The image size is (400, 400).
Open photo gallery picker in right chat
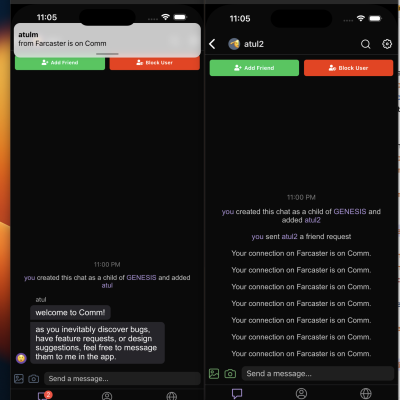click(x=214, y=374)
